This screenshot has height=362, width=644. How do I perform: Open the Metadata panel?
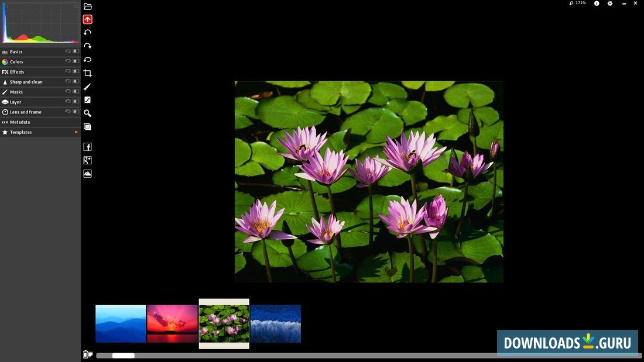[40, 122]
